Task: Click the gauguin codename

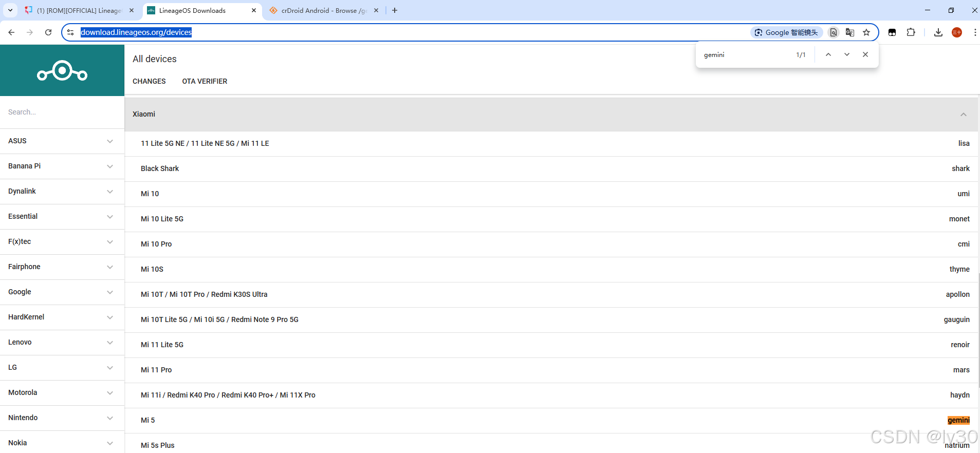Action: 957,319
